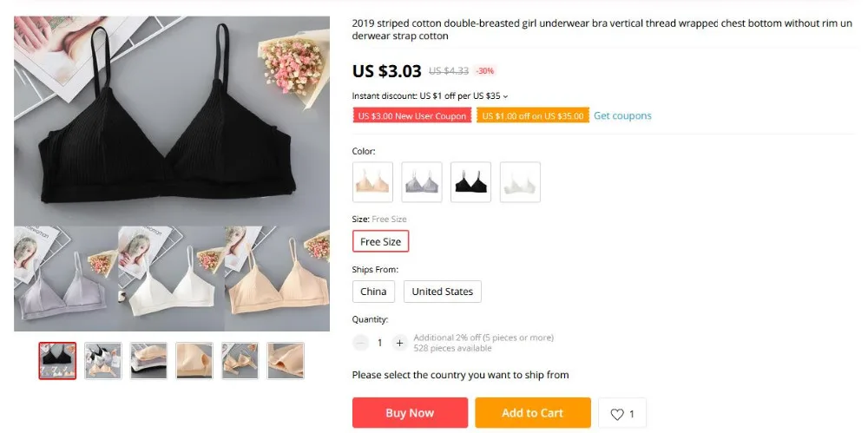Add item to wishlist with heart icon
868x433 pixels.
coord(622,413)
